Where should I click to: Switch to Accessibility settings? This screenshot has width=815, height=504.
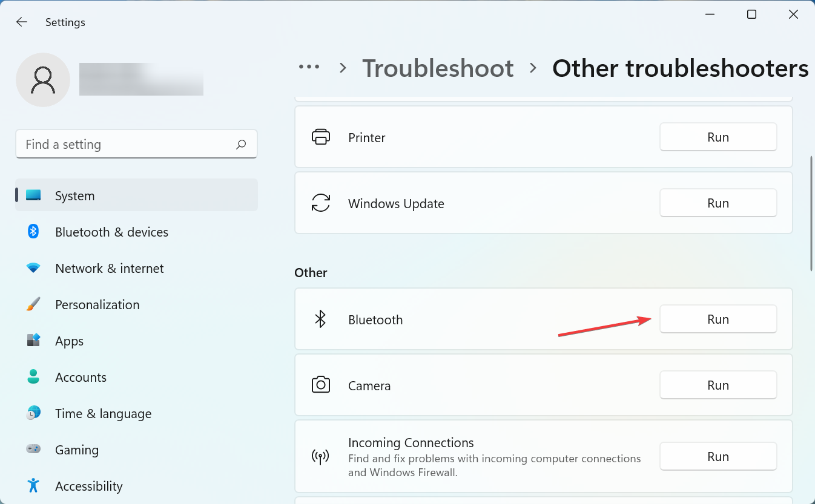click(88, 486)
